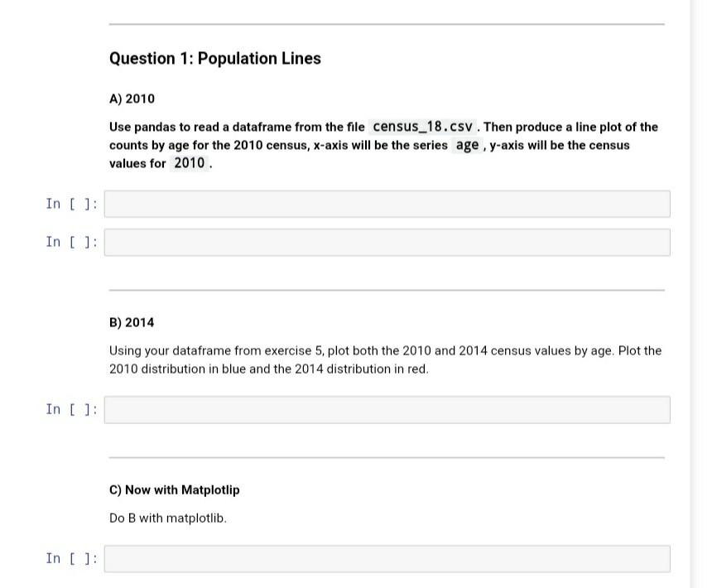Click the divider line above B) 2014 section
This screenshot has width=712, height=588.
point(387,288)
